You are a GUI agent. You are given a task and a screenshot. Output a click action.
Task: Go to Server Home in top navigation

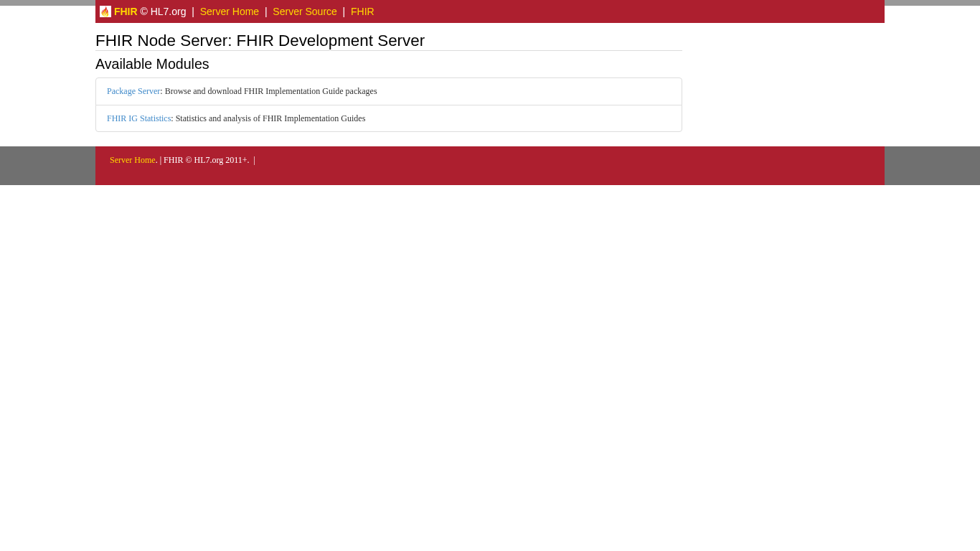click(230, 11)
